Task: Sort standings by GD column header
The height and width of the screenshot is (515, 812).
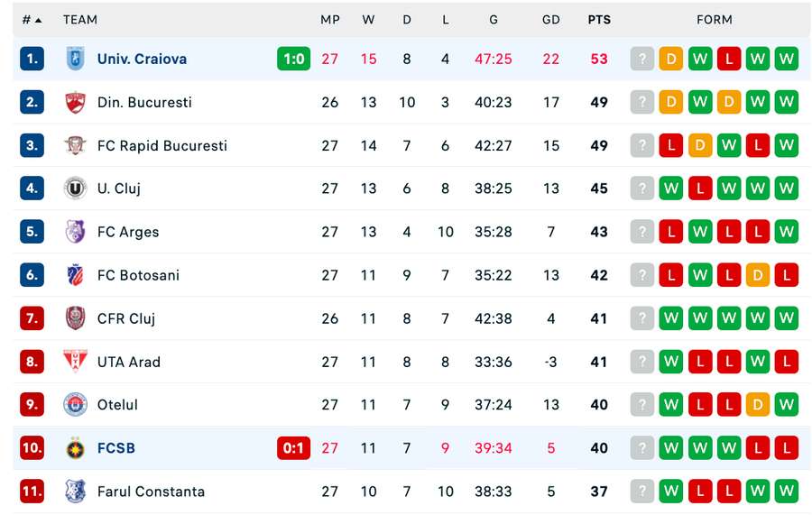Action: click(551, 19)
